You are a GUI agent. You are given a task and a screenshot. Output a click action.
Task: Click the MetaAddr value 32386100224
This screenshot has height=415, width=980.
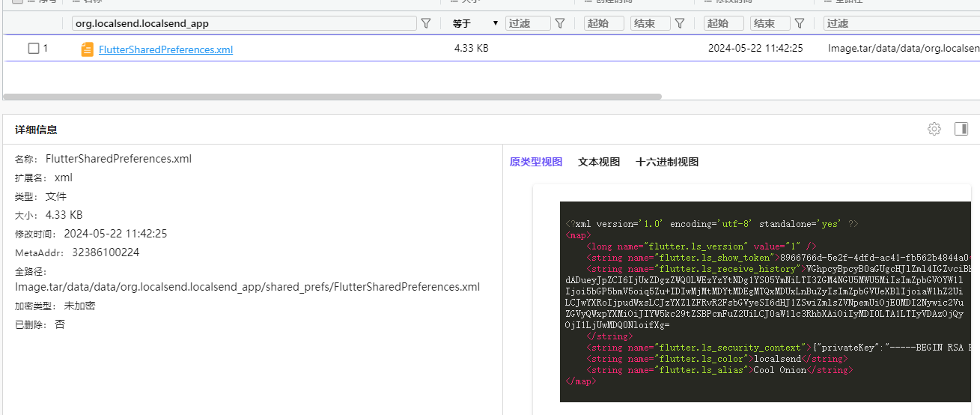coord(106,252)
